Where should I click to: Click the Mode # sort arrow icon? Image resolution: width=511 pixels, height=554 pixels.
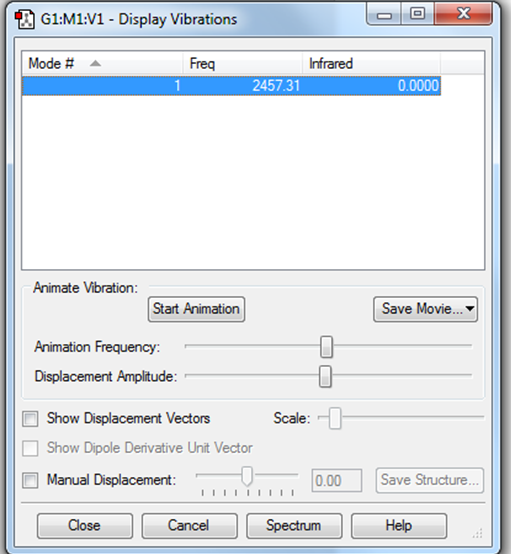click(95, 64)
